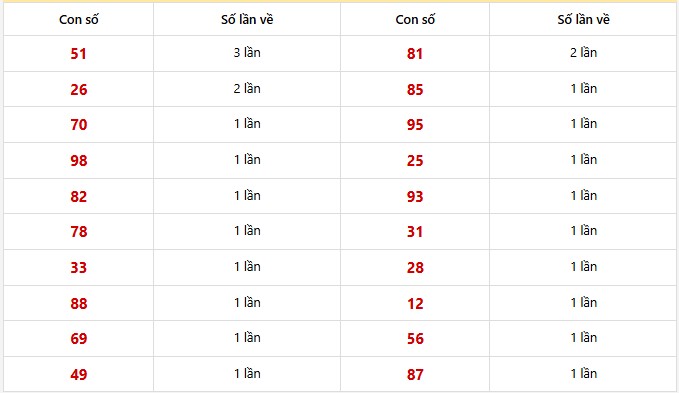
Task: Select the red number 88
Action: pyautogui.click(x=78, y=303)
